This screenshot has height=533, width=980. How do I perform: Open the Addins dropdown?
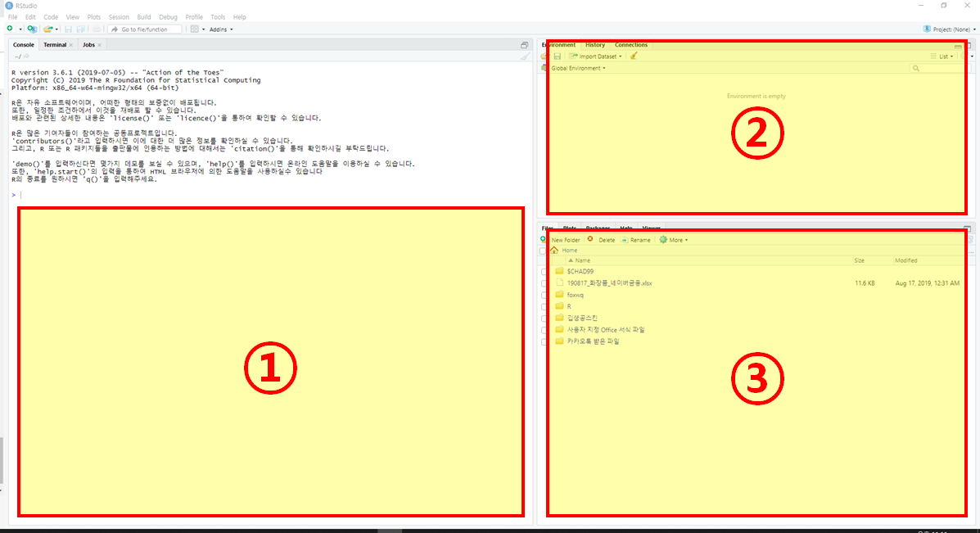coord(220,29)
